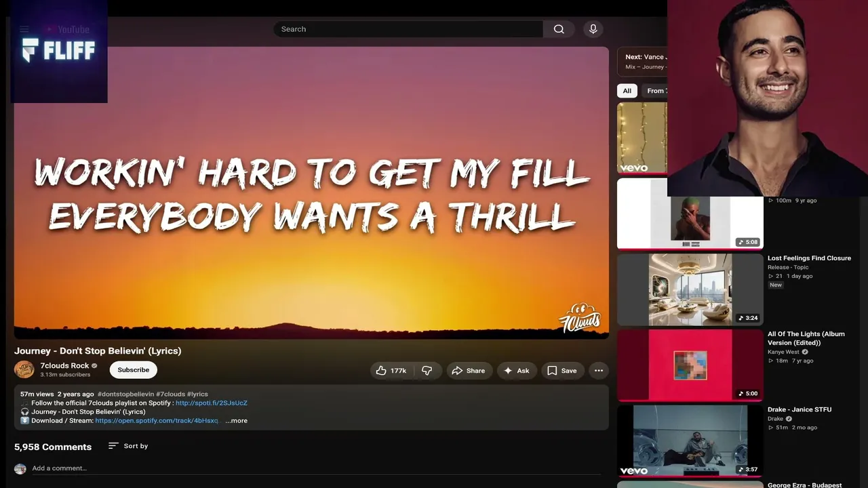Focus the YouTube search box
This screenshot has height=488, width=868.
pos(408,29)
